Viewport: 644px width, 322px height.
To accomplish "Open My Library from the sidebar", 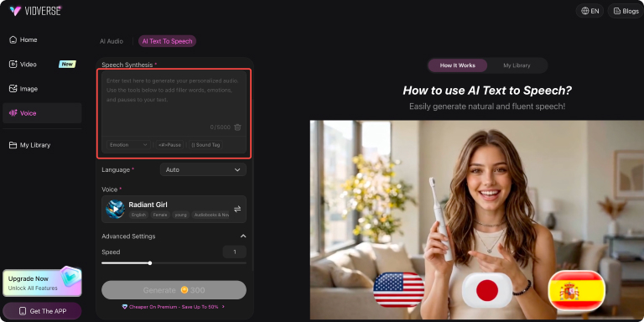I will tap(42, 145).
